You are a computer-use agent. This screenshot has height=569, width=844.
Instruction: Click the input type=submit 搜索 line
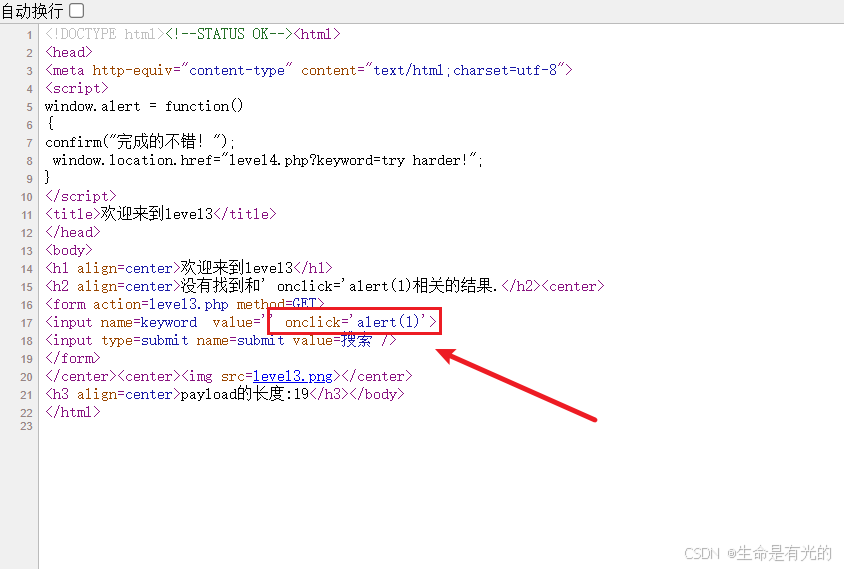coord(221,340)
